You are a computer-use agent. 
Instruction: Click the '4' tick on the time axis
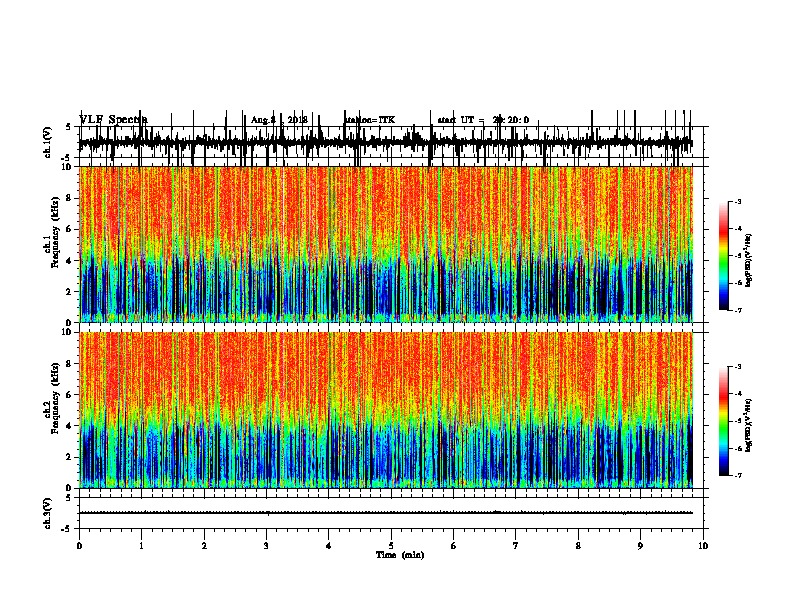[x=328, y=546]
